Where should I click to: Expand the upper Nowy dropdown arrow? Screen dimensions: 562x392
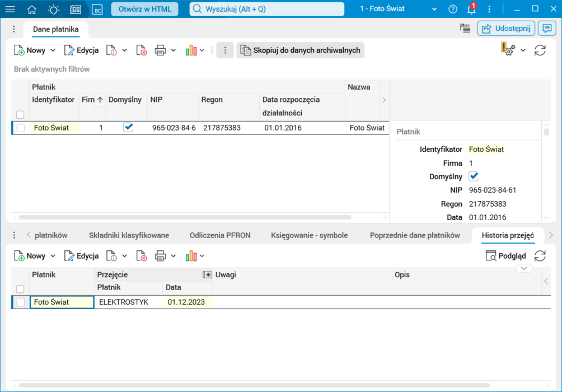tap(53, 50)
